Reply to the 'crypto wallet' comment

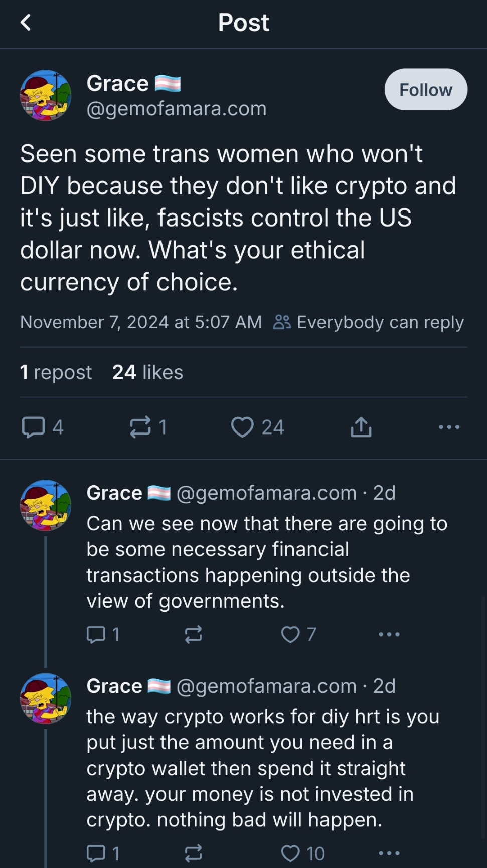click(x=96, y=853)
